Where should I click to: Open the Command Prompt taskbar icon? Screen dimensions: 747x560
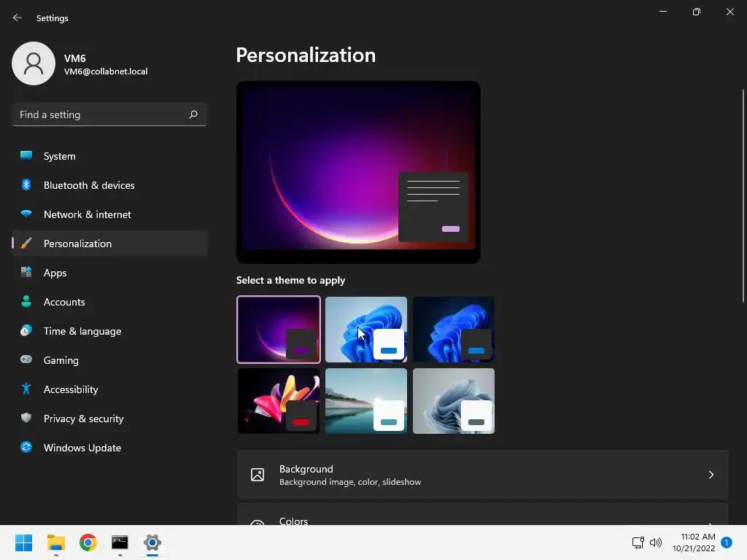pos(120,542)
